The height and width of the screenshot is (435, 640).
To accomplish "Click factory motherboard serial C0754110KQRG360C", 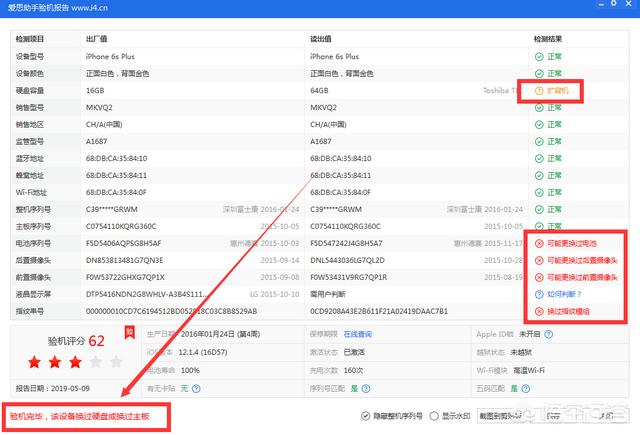I will tap(121, 226).
